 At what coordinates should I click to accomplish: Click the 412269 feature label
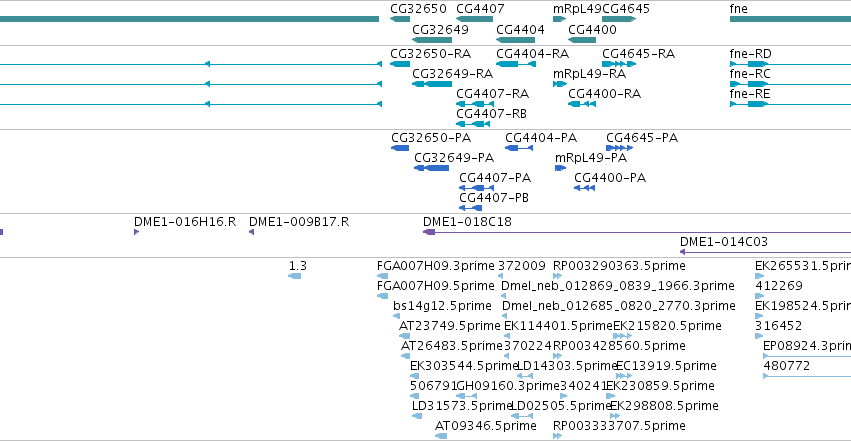(778, 286)
